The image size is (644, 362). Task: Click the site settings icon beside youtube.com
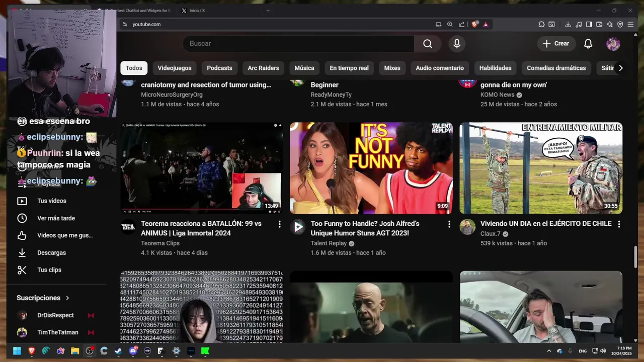(x=125, y=24)
